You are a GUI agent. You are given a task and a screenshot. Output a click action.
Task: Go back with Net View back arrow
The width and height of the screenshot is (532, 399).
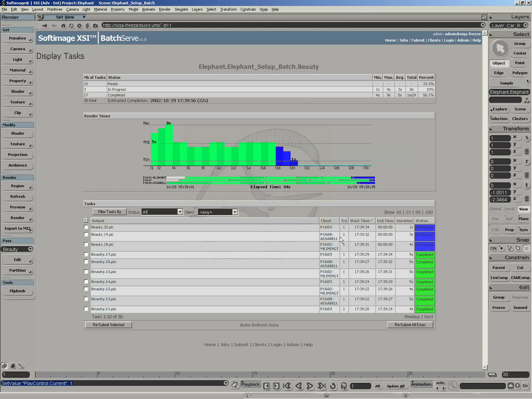click(44, 26)
